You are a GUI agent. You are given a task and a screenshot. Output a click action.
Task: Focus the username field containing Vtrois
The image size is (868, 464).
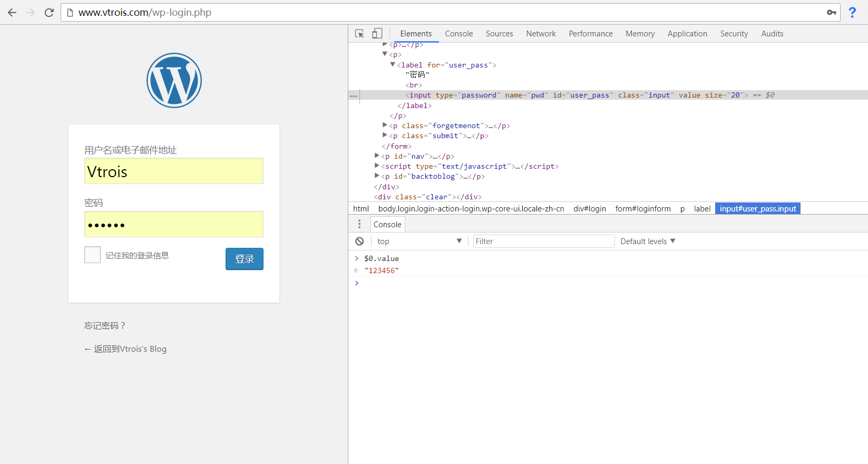pyautogui.click(x=174, y=171)
